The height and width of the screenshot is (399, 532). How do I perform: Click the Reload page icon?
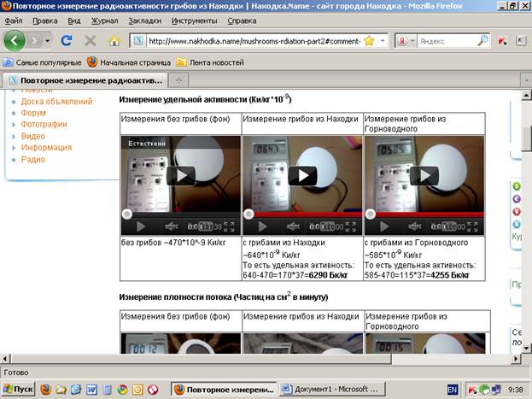[67, 40]
